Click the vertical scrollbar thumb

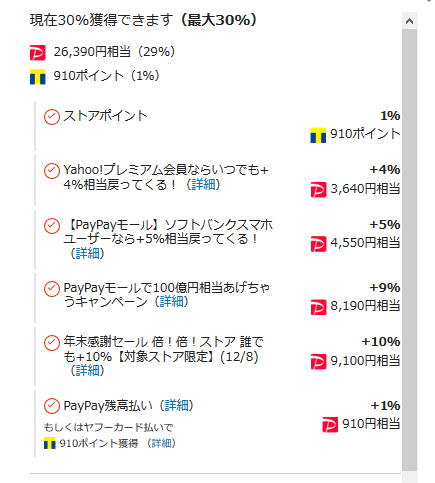click(409, 250)
